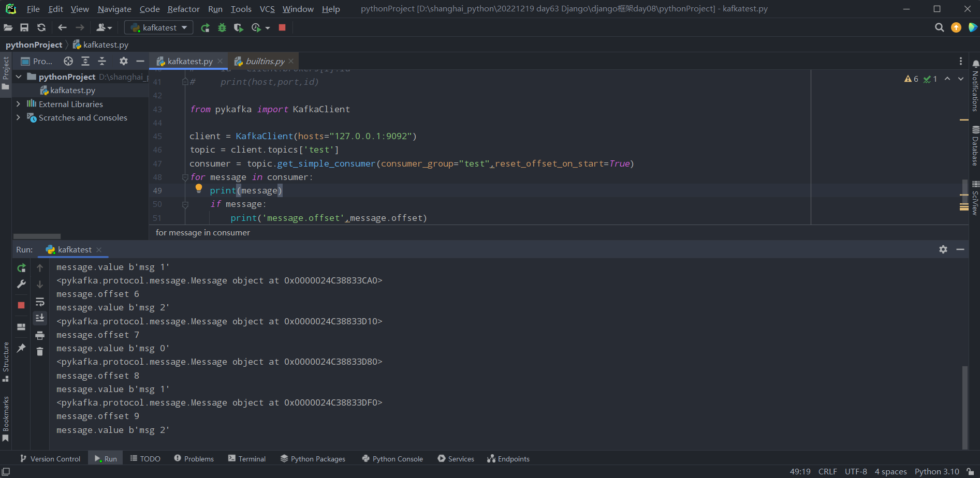Change CRLF line separator
The width and height of the screenshot is (980, 478).
point(827,471)
